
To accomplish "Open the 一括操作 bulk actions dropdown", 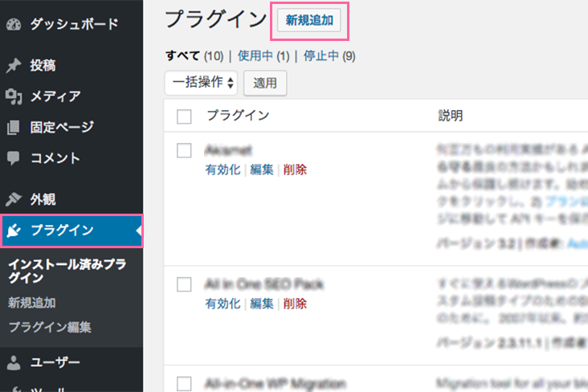I will (201, 83).
